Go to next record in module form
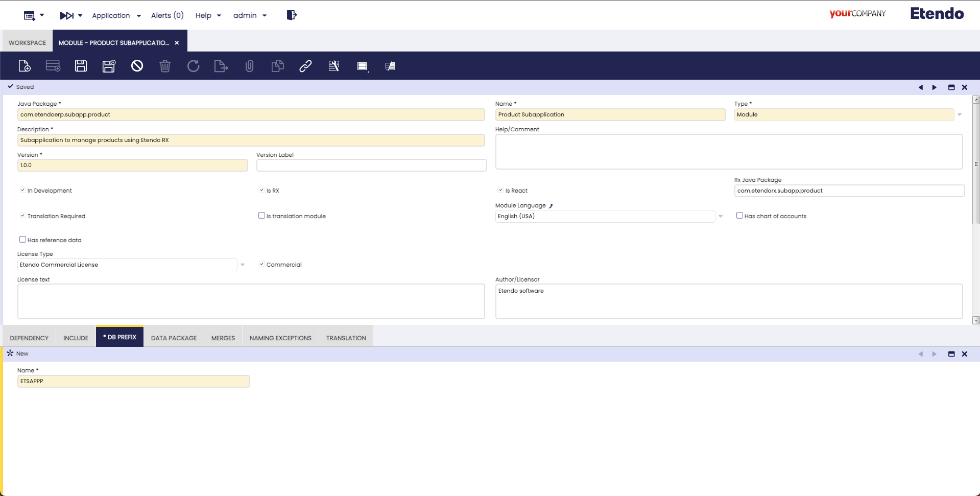Viewport: 980px width, 496px height. tap(935, 87)
